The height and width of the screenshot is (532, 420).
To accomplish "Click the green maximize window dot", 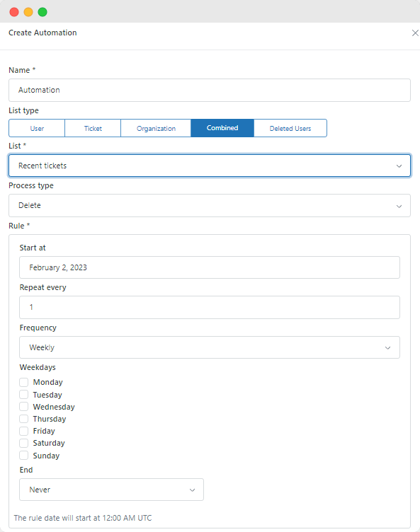I will pyautogui.click(x=42, y=12).
